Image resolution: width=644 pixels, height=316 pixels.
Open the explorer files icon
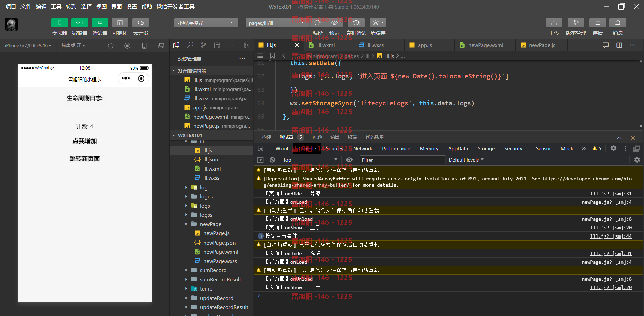tap(176, 45)
